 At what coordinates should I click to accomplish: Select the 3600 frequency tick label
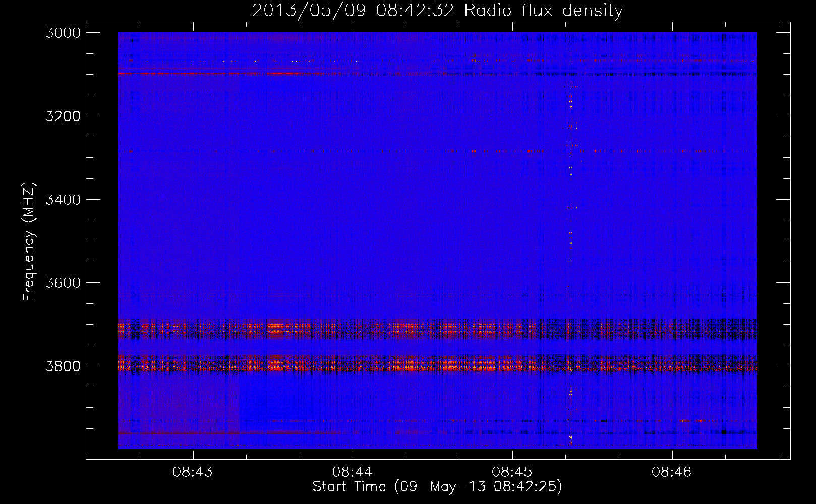(x=63, y=283)
